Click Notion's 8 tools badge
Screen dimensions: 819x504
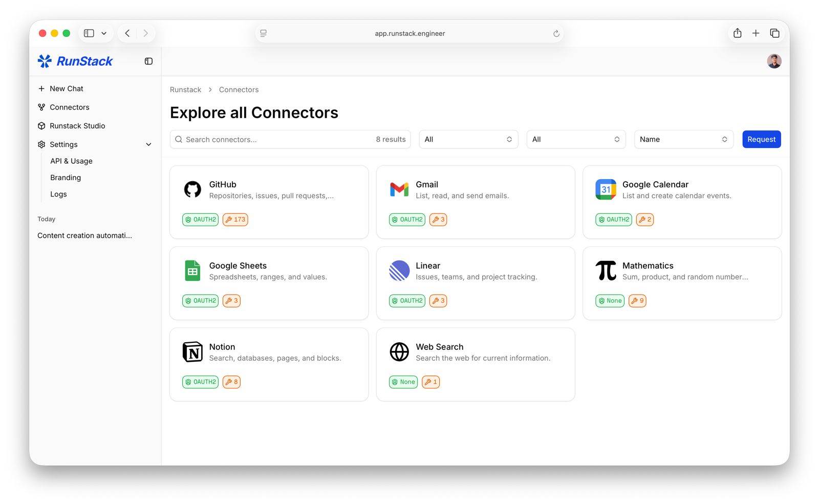[231, 382]
